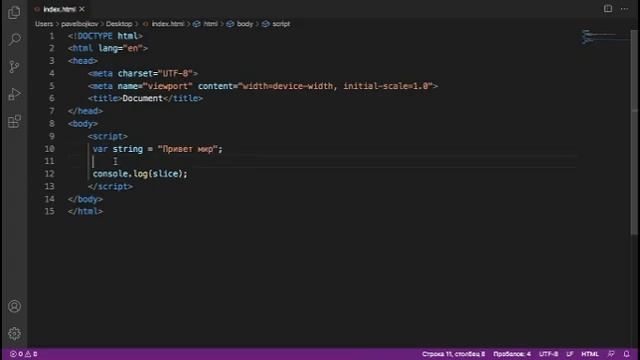Open the Extensions view

14,121
